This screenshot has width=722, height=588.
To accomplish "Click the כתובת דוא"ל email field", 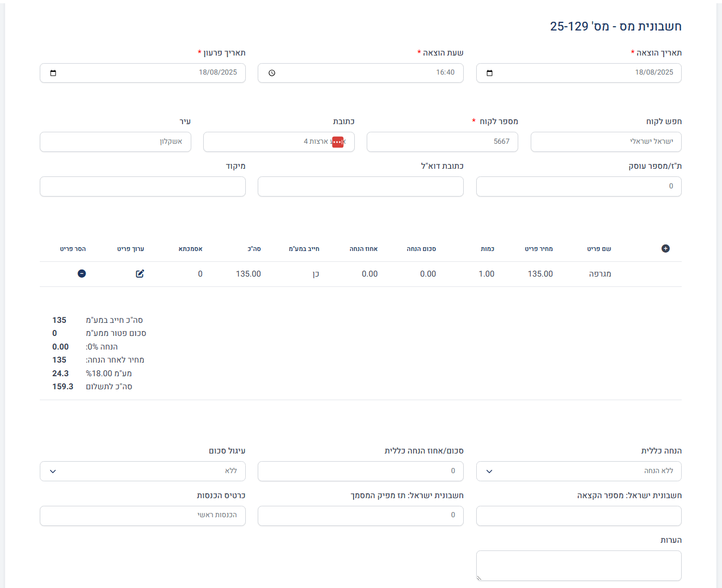I will (x=361, y=186).
